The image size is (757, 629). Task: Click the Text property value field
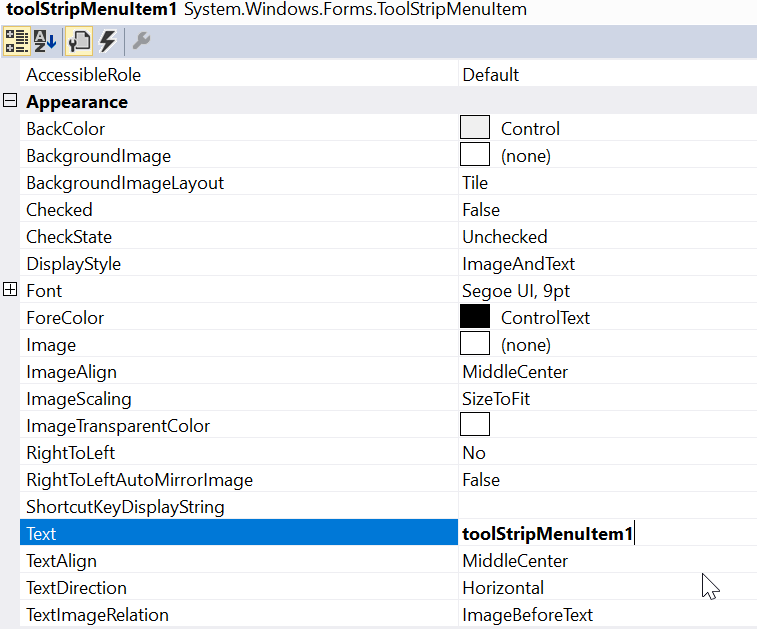click(600, 534)
